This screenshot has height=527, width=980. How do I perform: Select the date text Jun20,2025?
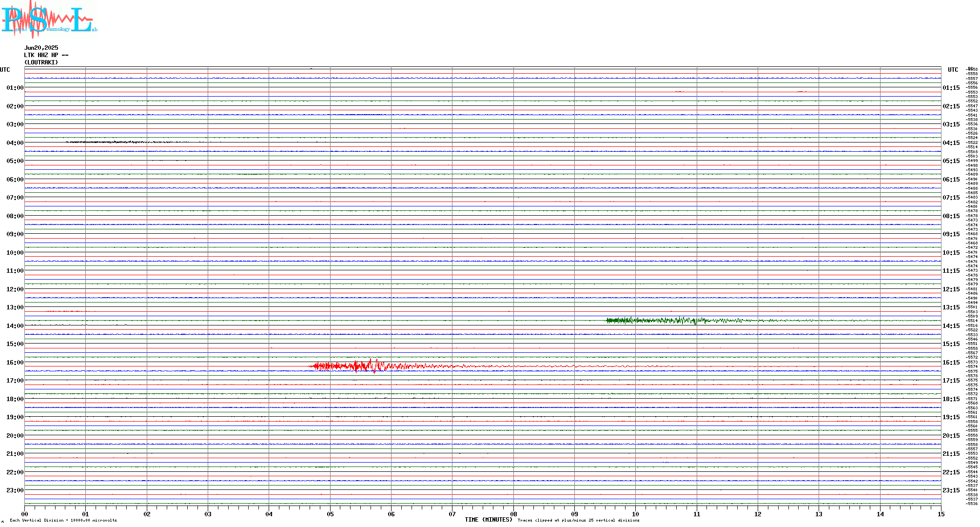pyautogui.click(x=41, y=48)
